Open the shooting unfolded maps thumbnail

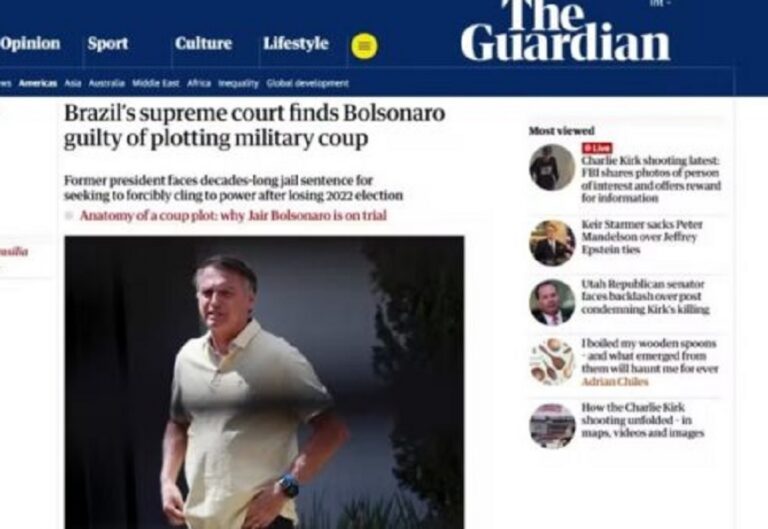click(552, 426)
